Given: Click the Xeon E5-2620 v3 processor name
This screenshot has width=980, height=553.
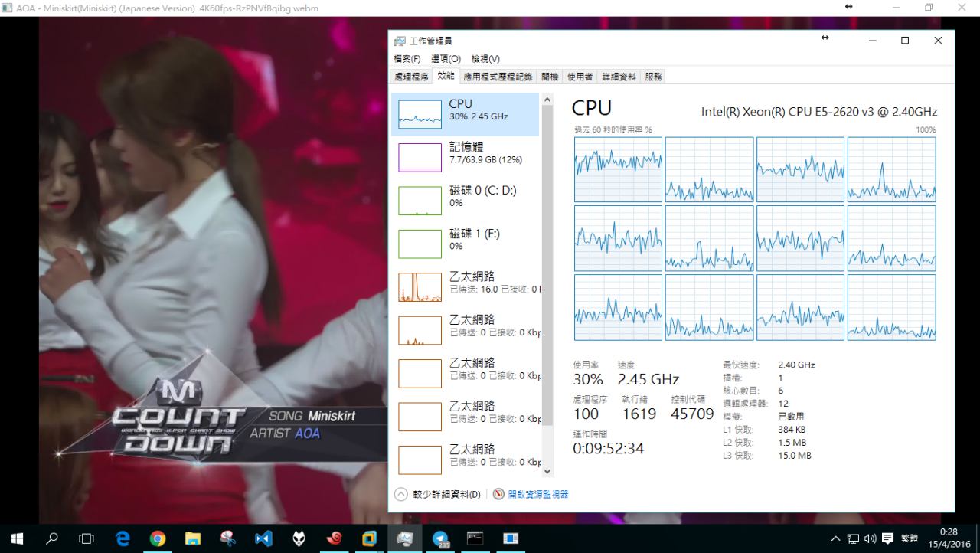Looking at the screenshot, I should (819, 112).
